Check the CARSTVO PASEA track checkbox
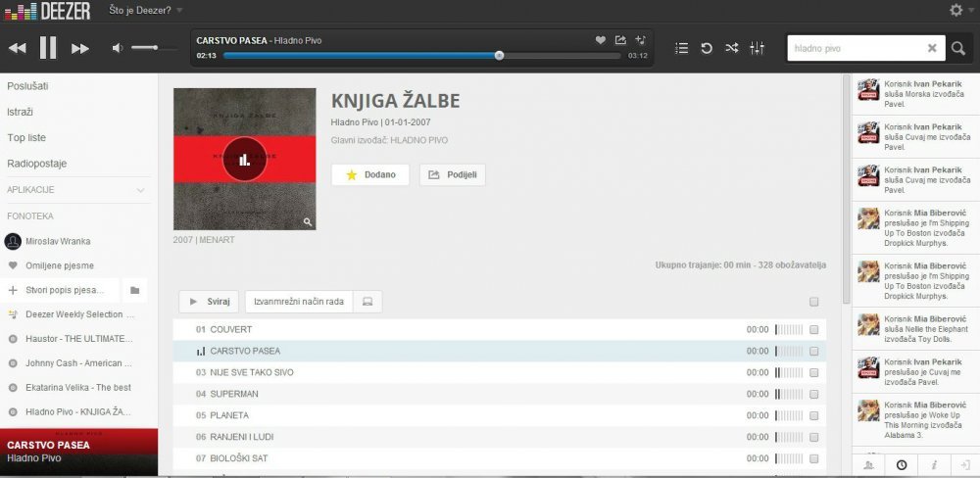The width and height of the screenshot is (980, 478). 813,352
